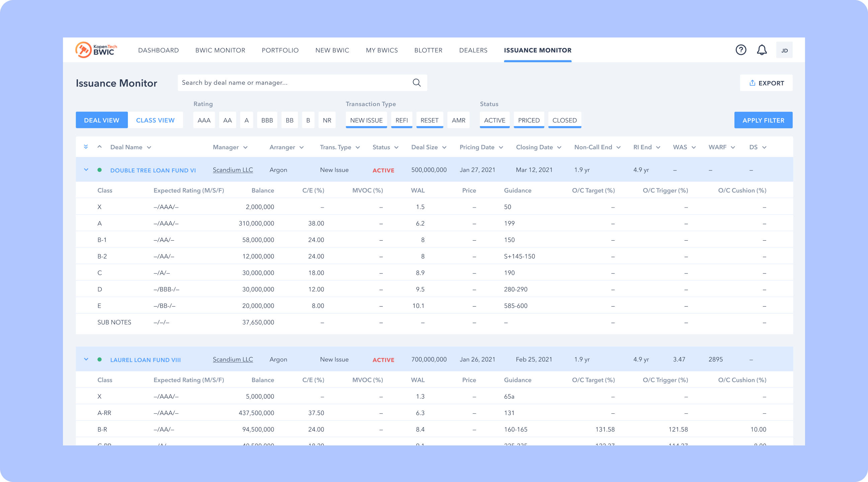Click the collapse all up-arrow icon
Viewport: 868px width, 482px height.
coord(99,147)
